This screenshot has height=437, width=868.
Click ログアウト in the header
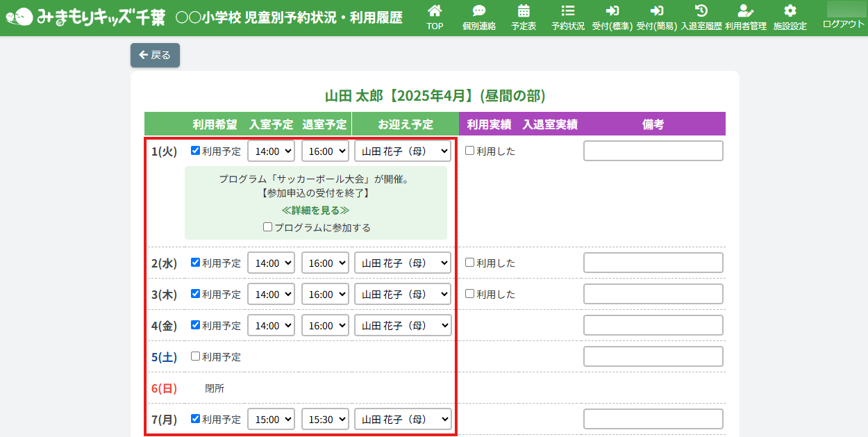(843, 24)
